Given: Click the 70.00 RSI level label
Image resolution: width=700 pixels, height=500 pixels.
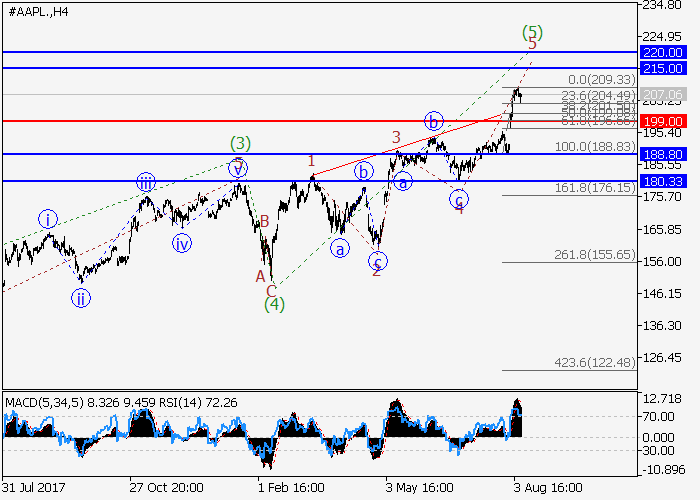Looking at the screenshot, I should (658, 417).
